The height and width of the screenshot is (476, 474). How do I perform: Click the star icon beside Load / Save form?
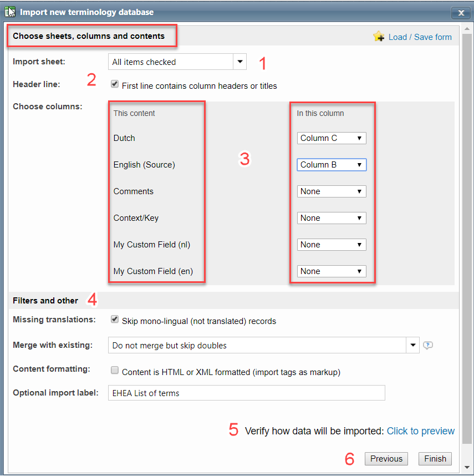click(379, 37)
